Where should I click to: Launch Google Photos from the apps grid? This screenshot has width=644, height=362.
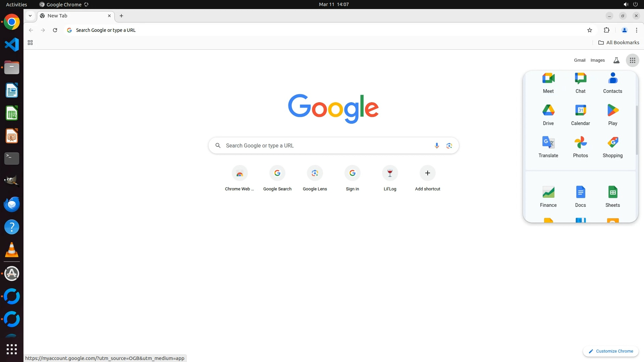click(x=580, y=146)
